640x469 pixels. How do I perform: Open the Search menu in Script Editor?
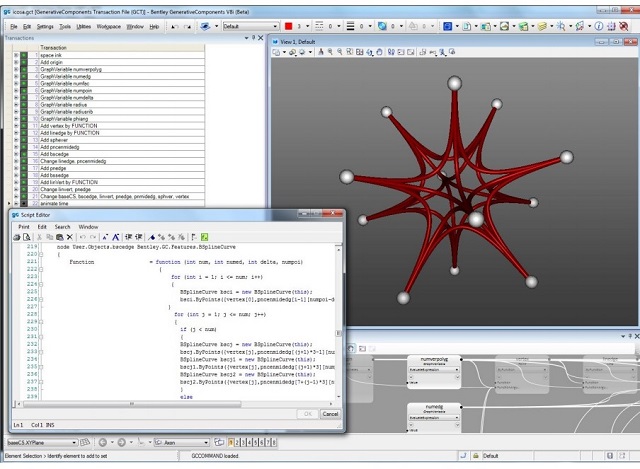[x=62, y=227]
